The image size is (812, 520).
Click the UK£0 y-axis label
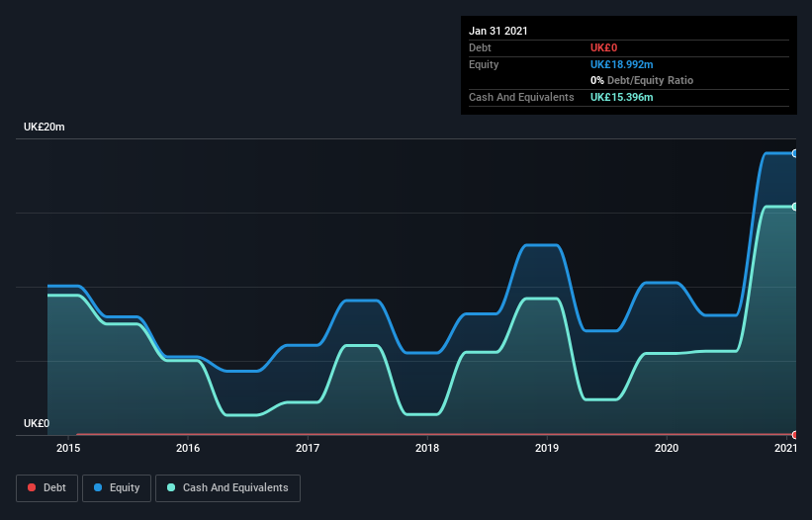[x=37, y=423]
